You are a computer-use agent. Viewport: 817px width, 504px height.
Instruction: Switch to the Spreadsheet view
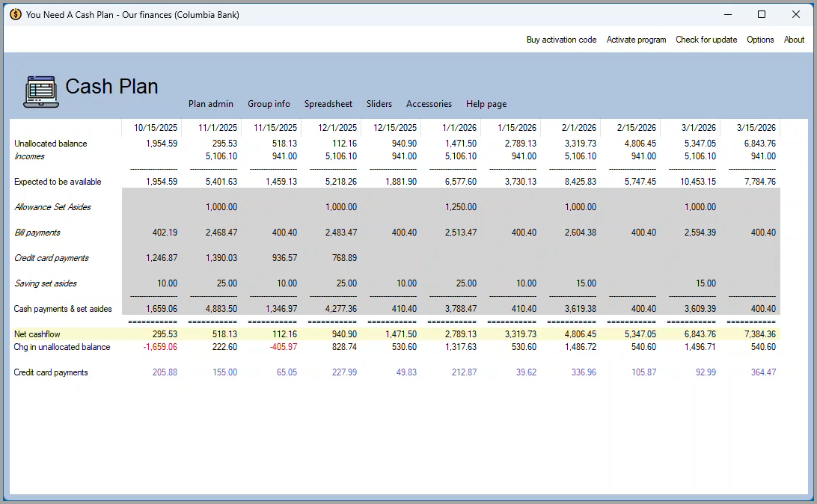(x=328, y=104)
